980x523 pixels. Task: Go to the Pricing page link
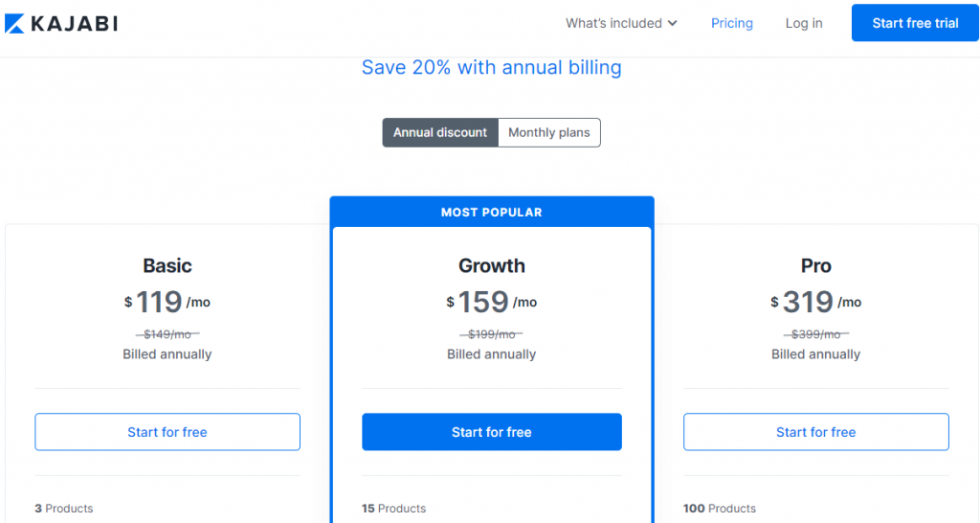(731, 23)
